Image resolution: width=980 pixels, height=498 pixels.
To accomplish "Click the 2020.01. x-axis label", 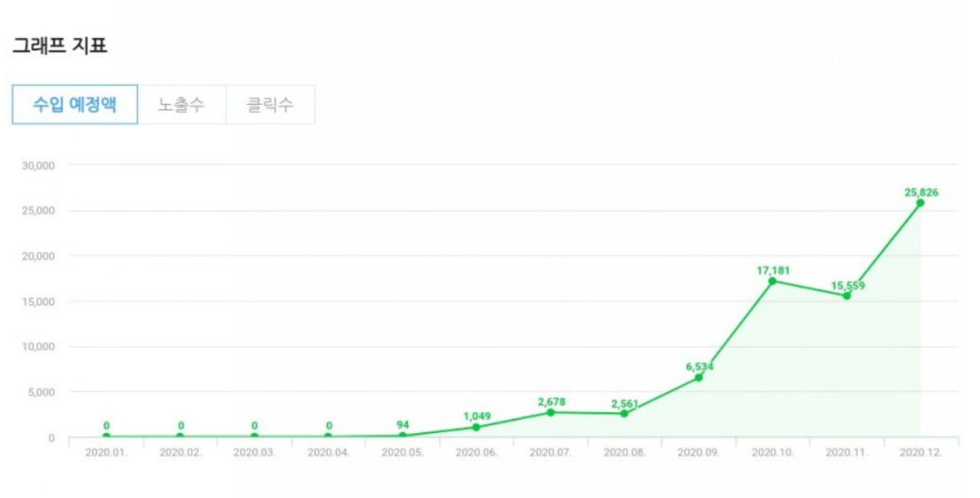I will [x=107, y=452].
